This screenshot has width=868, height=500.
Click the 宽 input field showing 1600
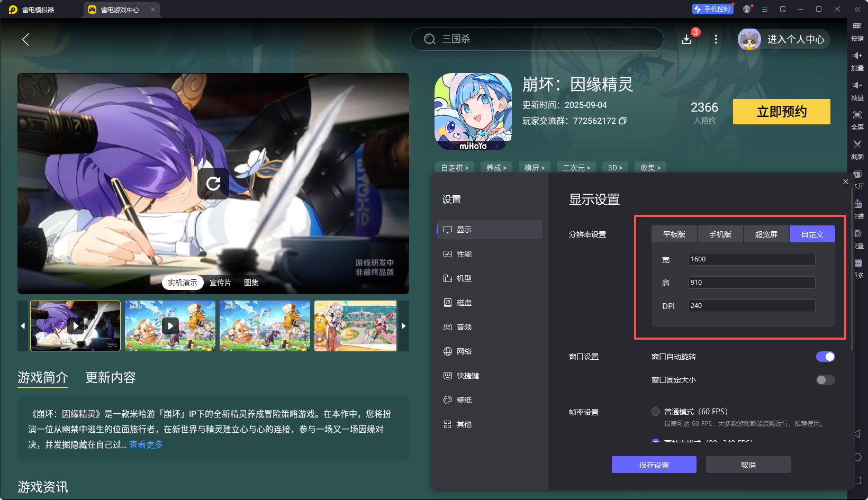(752, 259)
